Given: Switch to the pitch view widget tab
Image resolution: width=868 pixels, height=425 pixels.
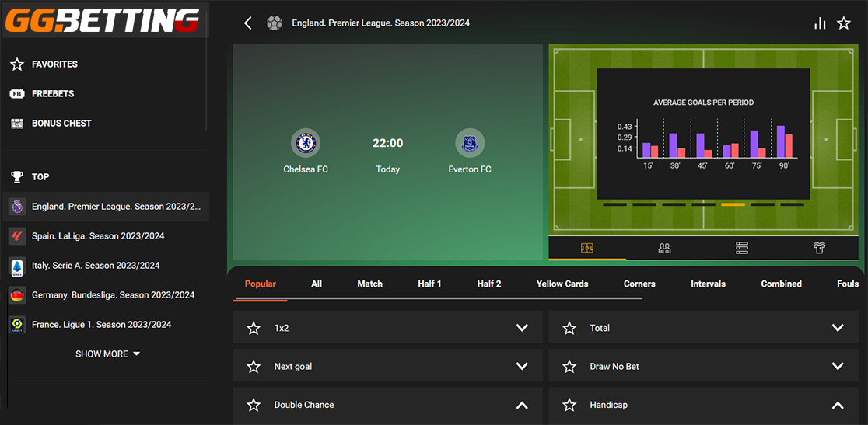Looking at the screenshot, I should [x=587, y=248].
